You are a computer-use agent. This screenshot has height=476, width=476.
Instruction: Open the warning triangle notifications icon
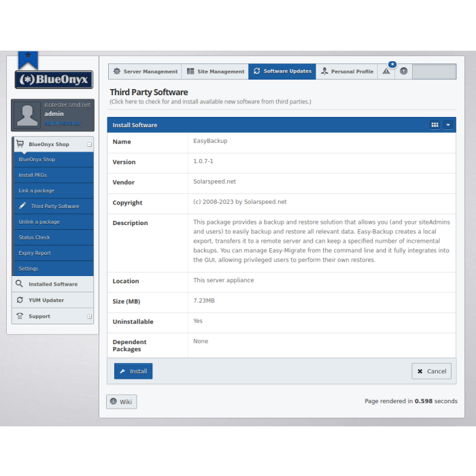(386, 71)
